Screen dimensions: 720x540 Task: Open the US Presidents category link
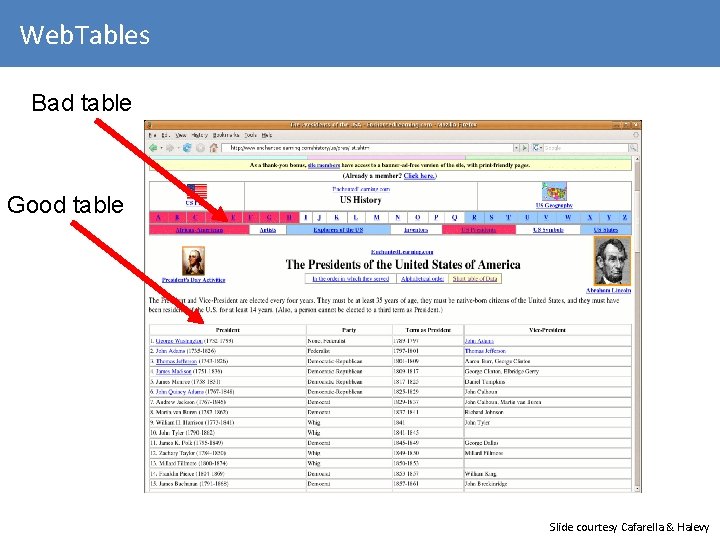pos(478,230)
